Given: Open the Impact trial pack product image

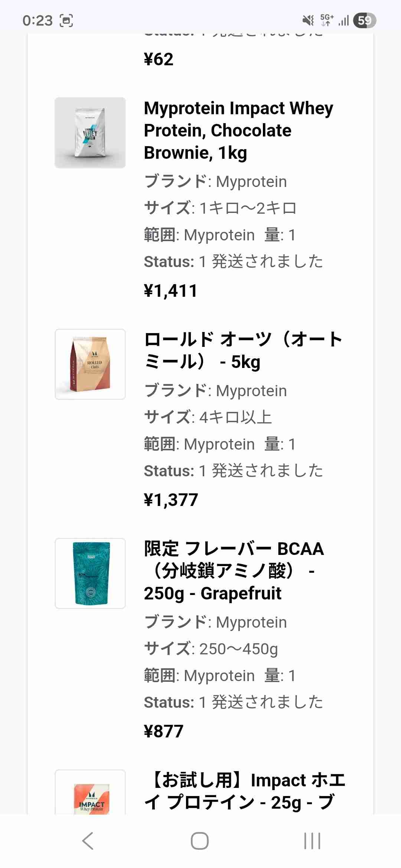Looking at the screenshot, I should coord(90,794).
